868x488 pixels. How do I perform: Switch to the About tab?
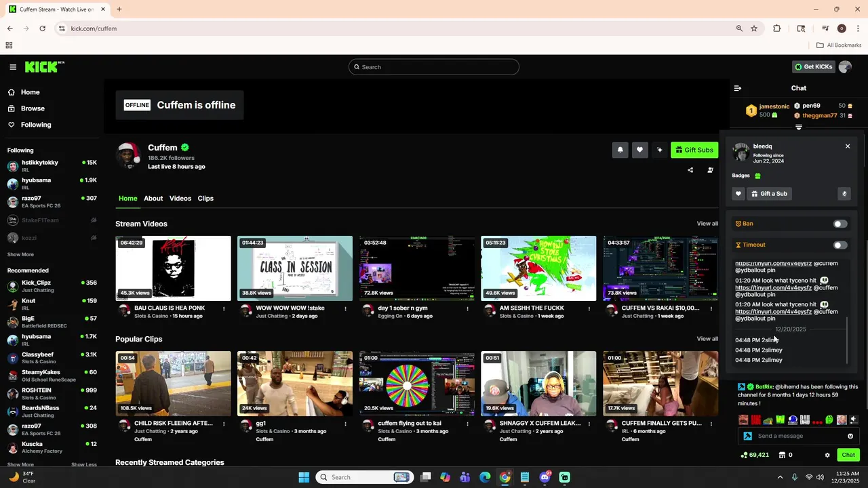coord(153,199)
